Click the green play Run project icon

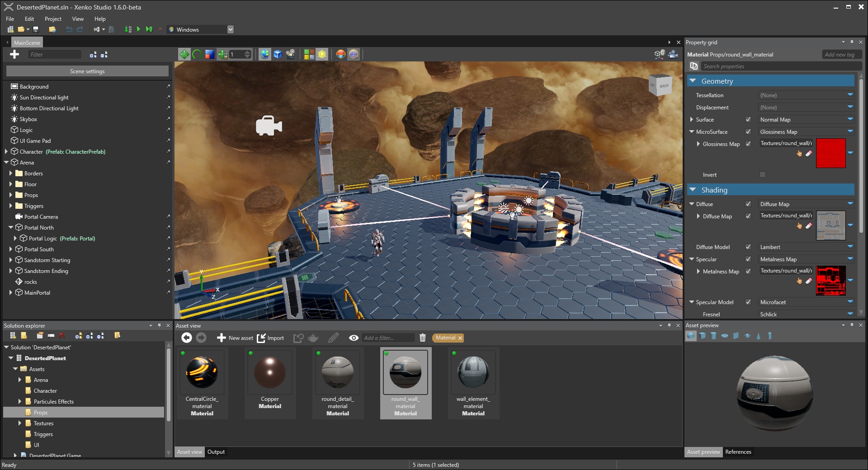(x=139, y=29)
